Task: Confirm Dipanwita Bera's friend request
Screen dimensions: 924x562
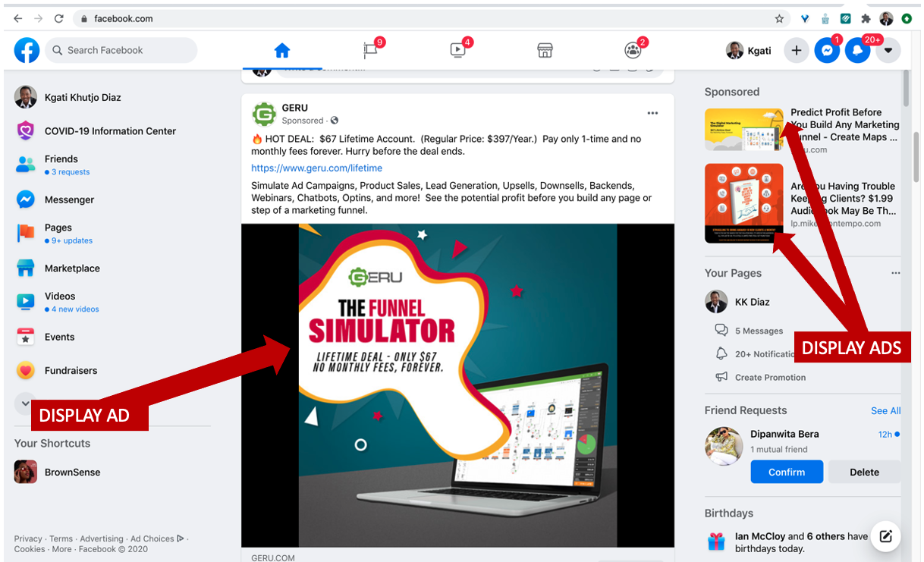Action: coord(787,471)
